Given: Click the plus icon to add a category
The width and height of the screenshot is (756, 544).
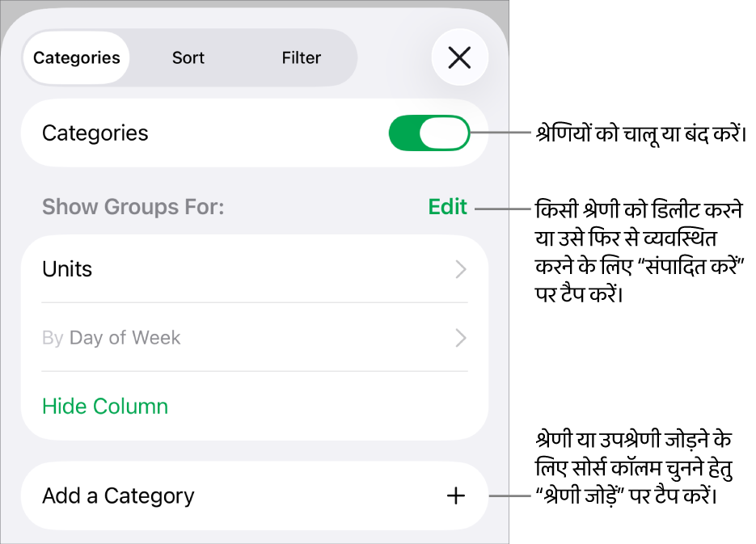Looking at the screenshot, I should click(456, 496).
